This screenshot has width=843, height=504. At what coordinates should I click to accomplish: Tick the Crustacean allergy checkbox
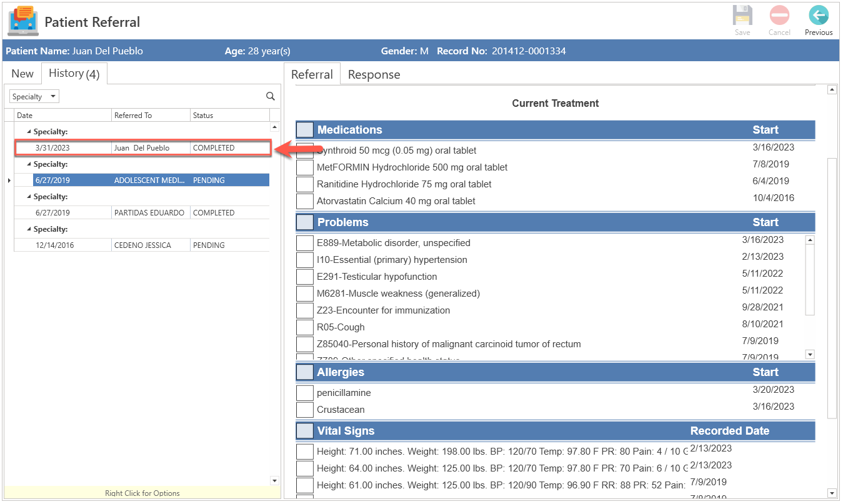[304, 410]
